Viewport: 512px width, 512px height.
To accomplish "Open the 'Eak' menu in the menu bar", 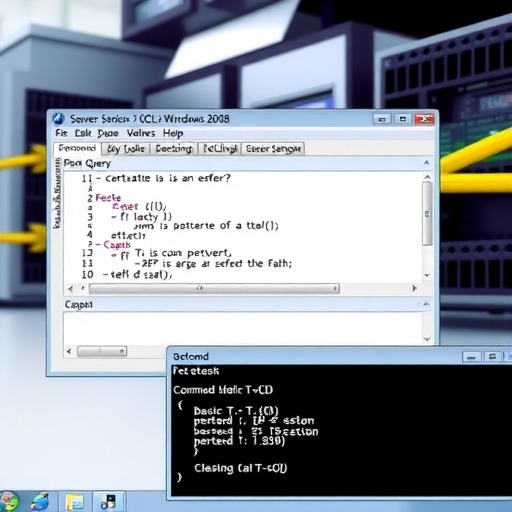I will click(83, 133).
